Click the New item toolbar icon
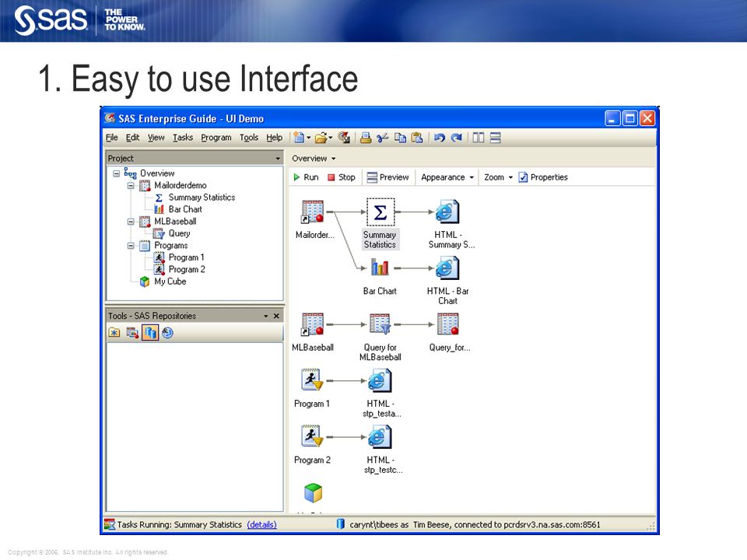The width and height of the screenshot is (747, 560). [299, 138]
